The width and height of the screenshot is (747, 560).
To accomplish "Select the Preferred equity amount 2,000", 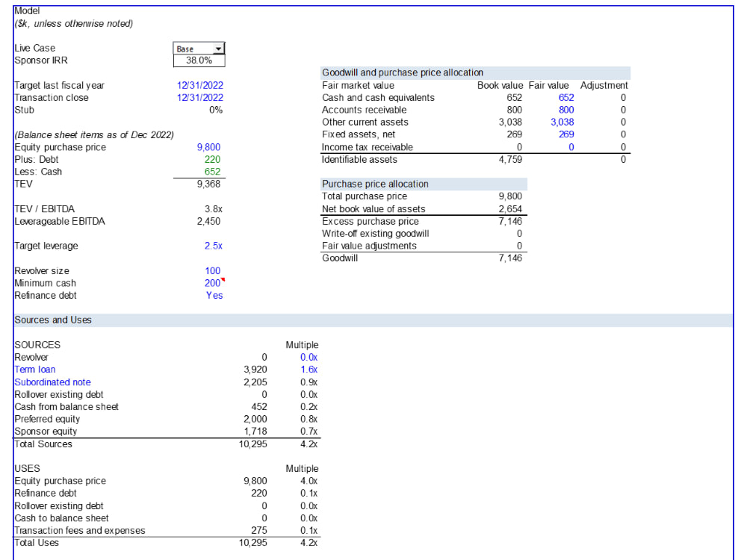I will tap(255, 420).
